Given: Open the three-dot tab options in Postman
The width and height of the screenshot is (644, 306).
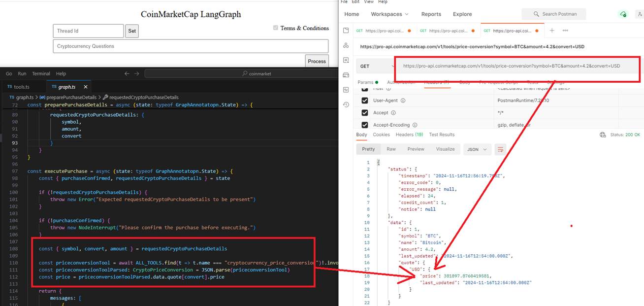Looking at the screenshot, I should tap(565, 31).
